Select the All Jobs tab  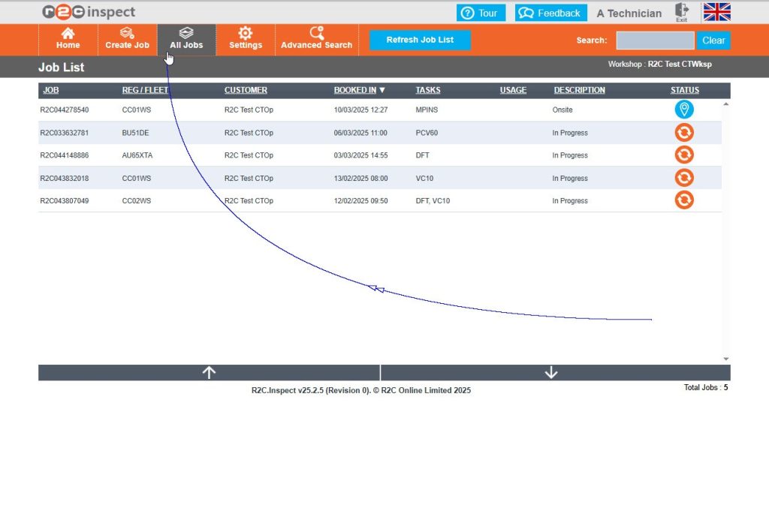pos(186,39)
